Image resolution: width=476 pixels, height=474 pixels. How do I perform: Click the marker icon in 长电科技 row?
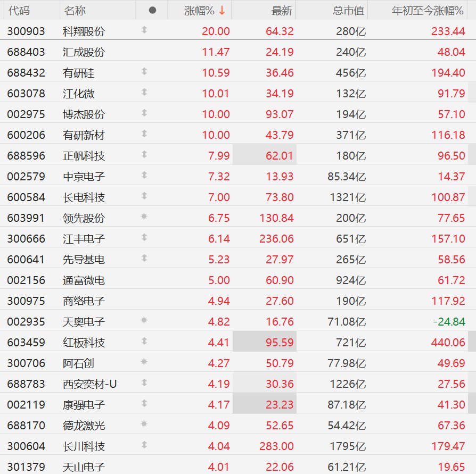pos(144,196)
